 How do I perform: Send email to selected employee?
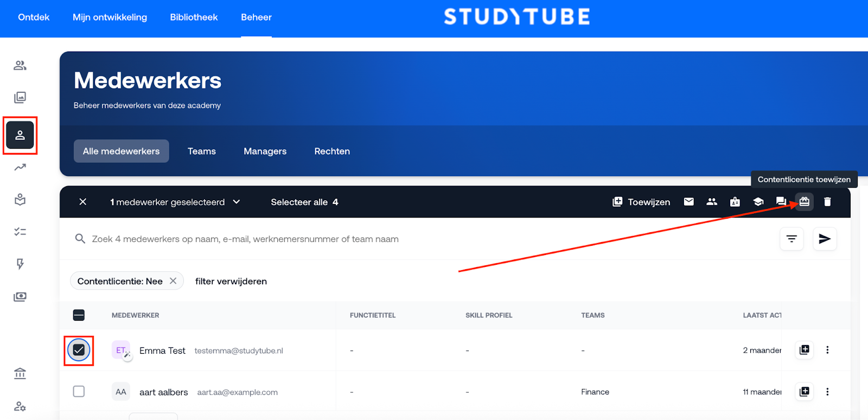pos(689,202)
